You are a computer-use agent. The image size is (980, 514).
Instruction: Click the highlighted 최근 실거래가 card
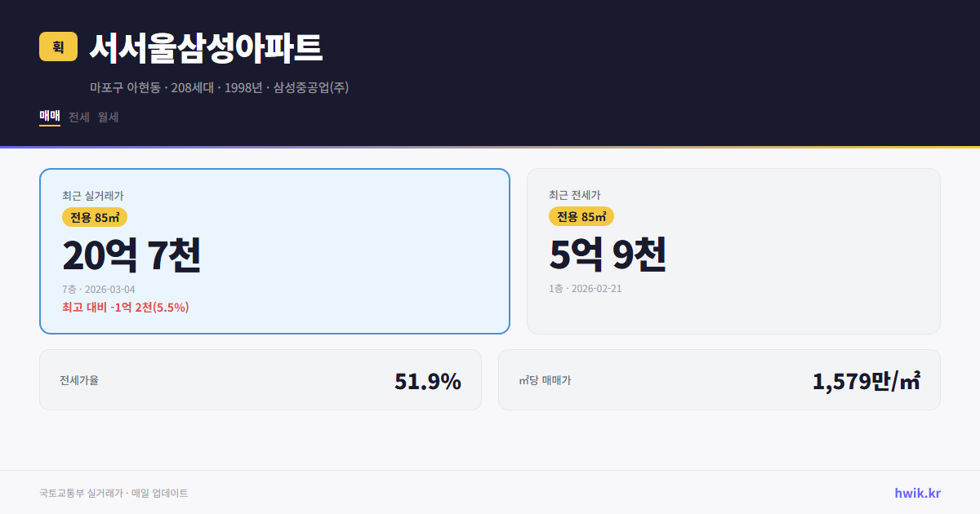point(274,250)
